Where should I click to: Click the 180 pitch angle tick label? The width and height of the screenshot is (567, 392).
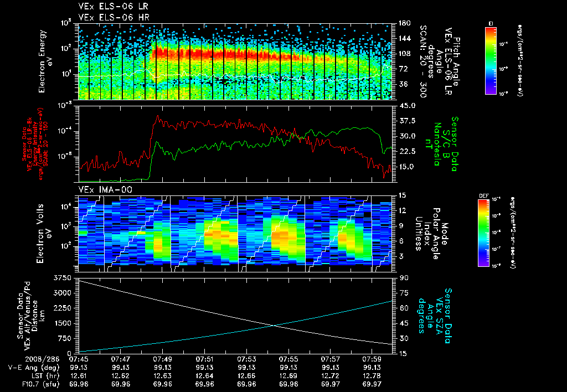(x=405, y=23)
